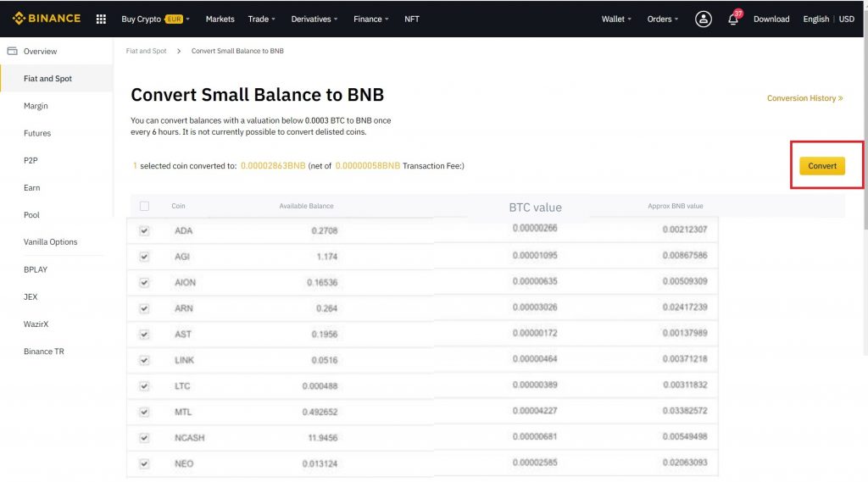Expand the Buy Crypto dropdown
Viewport: 868px width, 482px height.
tap(156, 19)
